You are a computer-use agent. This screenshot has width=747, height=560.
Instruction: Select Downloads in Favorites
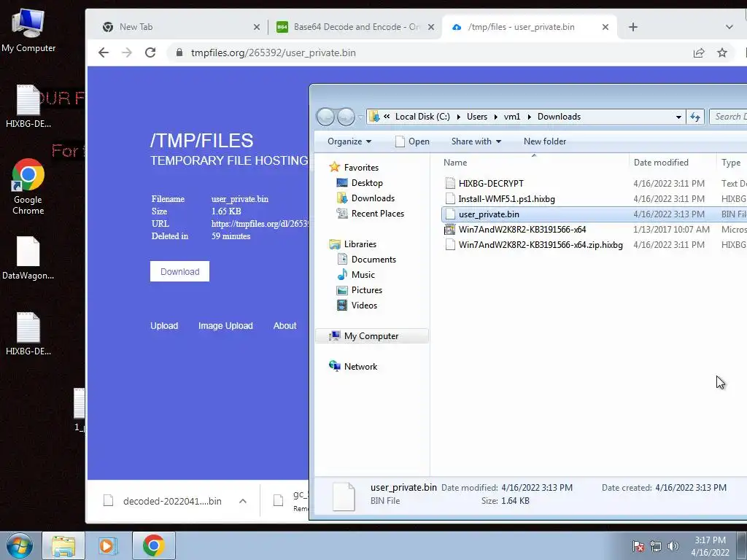(373, 198)
